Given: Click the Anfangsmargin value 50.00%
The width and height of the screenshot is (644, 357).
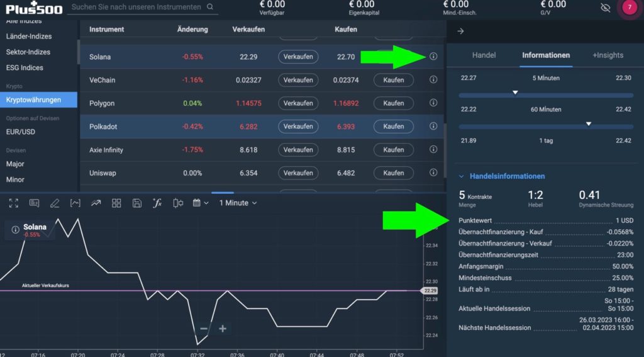Looking at the screenshot, I should pos(623,266).
